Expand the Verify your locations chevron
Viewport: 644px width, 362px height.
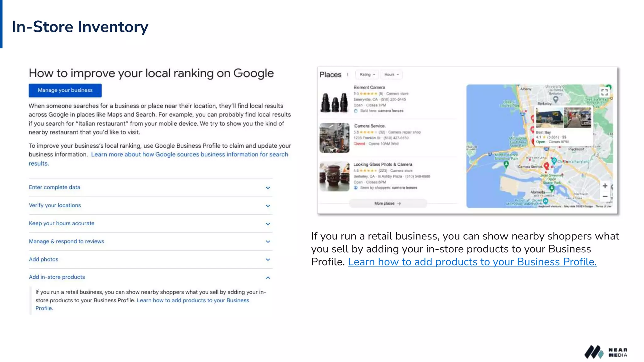tap(268, 206)
